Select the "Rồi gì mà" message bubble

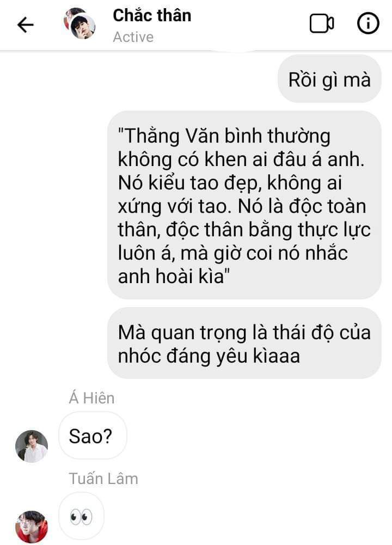click(329, 79)
